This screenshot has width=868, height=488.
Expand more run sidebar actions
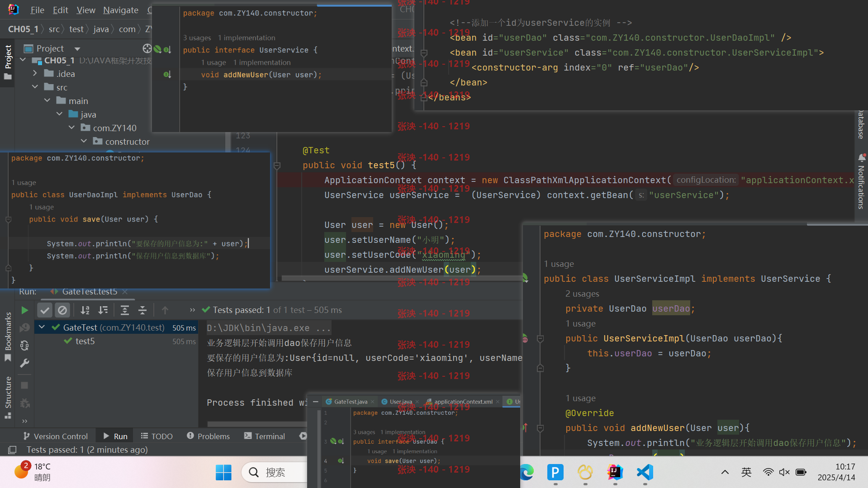click(25, 421)
